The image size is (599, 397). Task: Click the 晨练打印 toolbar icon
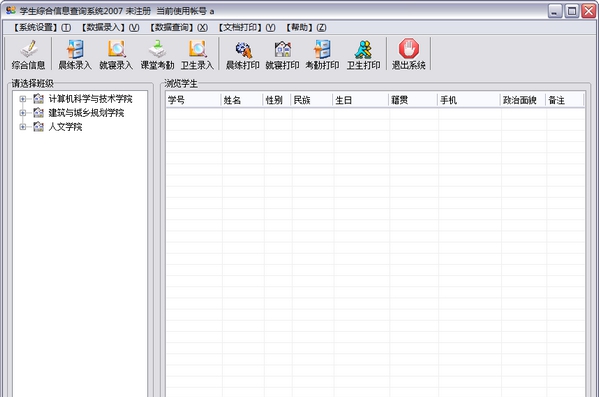click(243, 49)
